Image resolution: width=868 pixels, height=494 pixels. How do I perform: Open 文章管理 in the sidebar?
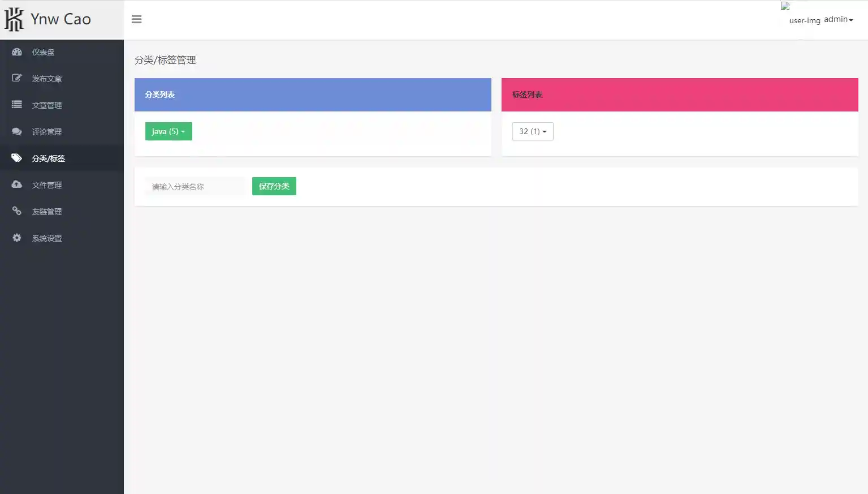click(47, 105)
